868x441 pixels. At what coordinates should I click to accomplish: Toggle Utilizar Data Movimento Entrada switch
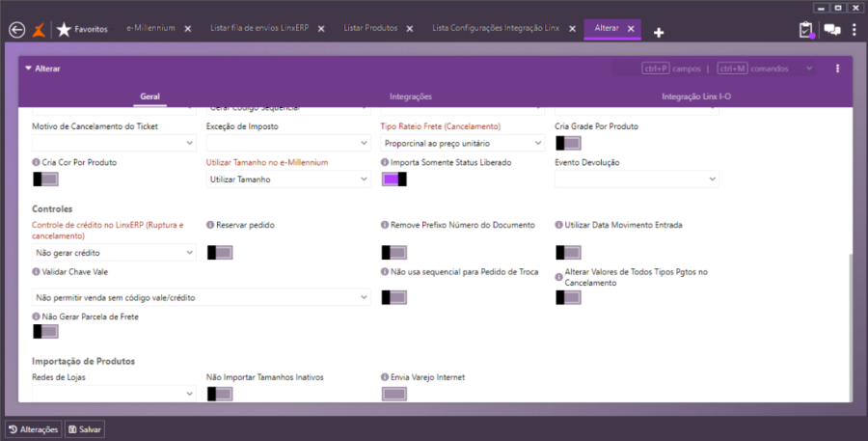(568, 253)
